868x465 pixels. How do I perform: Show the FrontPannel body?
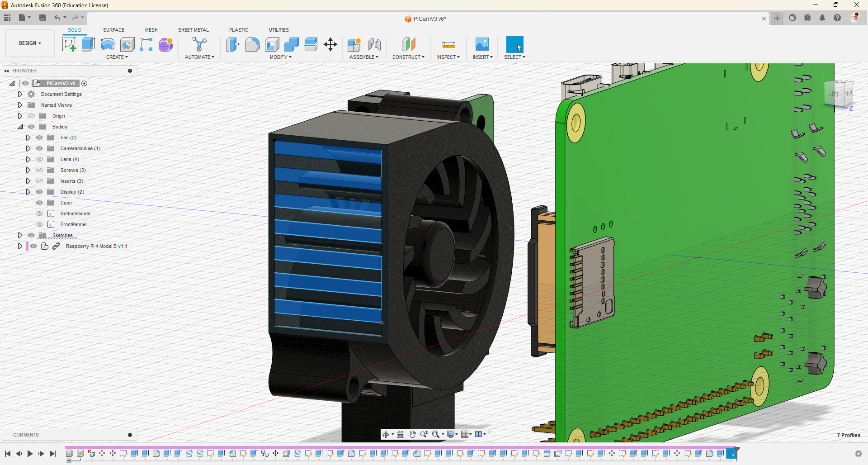click(x=39, y=224)
